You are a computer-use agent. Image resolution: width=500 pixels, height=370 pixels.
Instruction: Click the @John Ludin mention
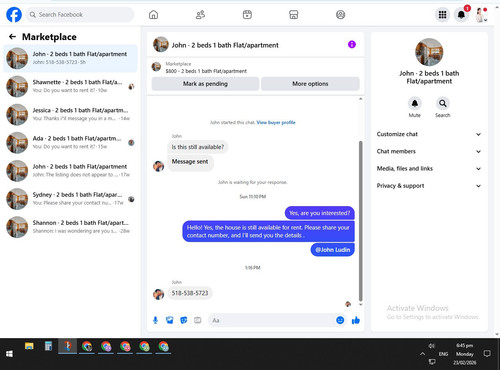coord(333,250)
